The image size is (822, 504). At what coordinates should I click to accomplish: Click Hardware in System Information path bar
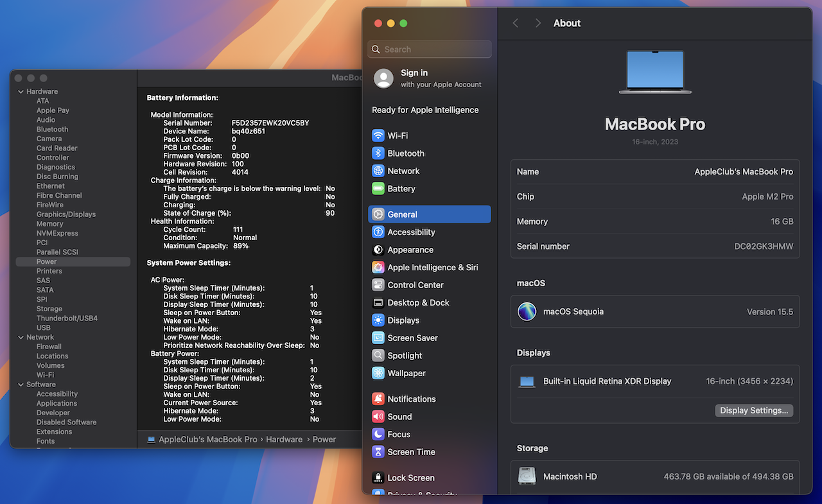pos(284,440)
